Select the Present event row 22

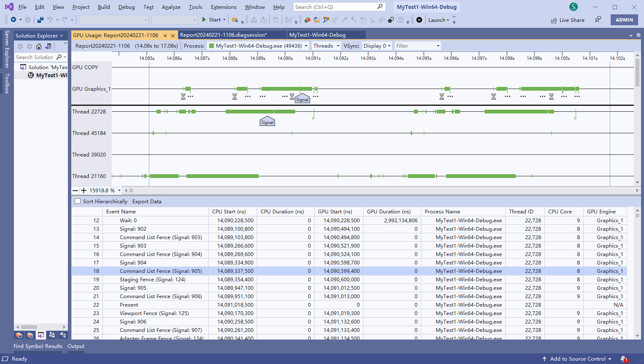[349, 305]
